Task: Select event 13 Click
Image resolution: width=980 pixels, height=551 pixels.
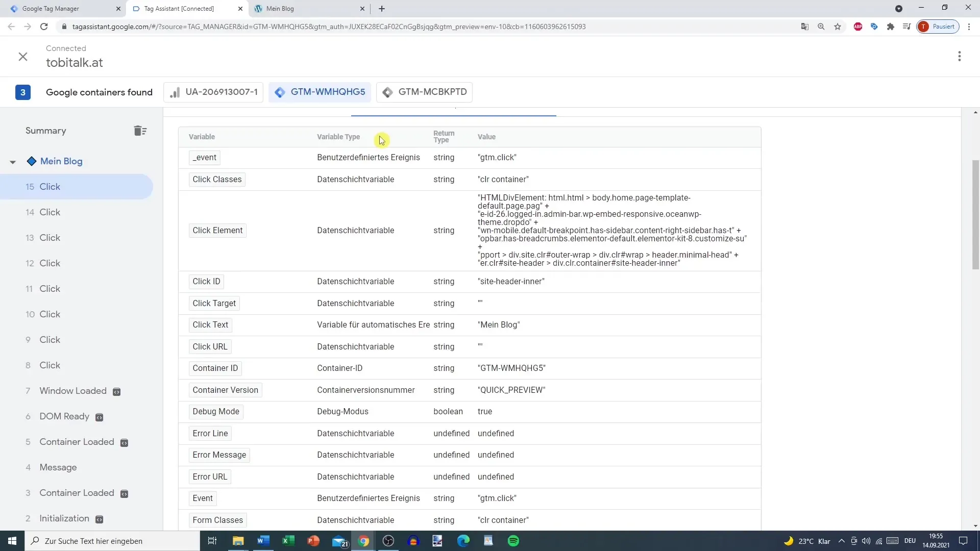Action: (x=77, y=238)
